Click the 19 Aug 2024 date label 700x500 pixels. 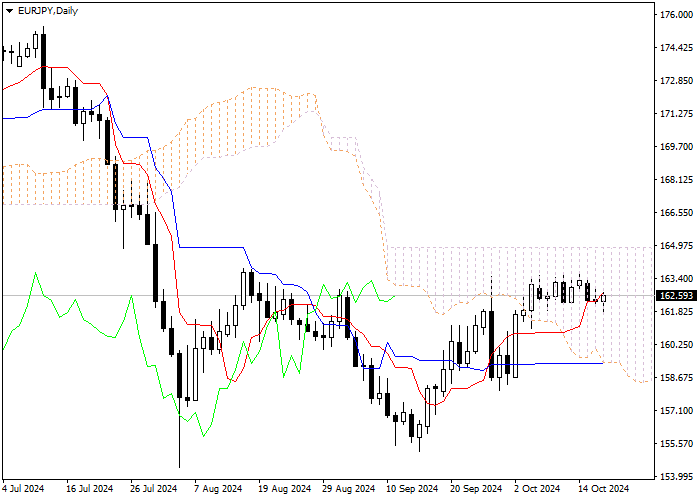pyautogui.click(x=284, y=489)
